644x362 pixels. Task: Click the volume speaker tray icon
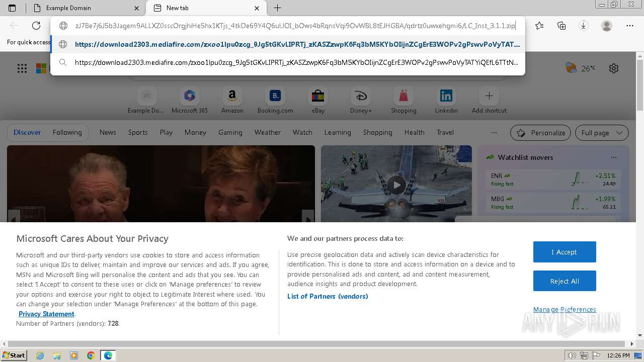pos(572,355)
